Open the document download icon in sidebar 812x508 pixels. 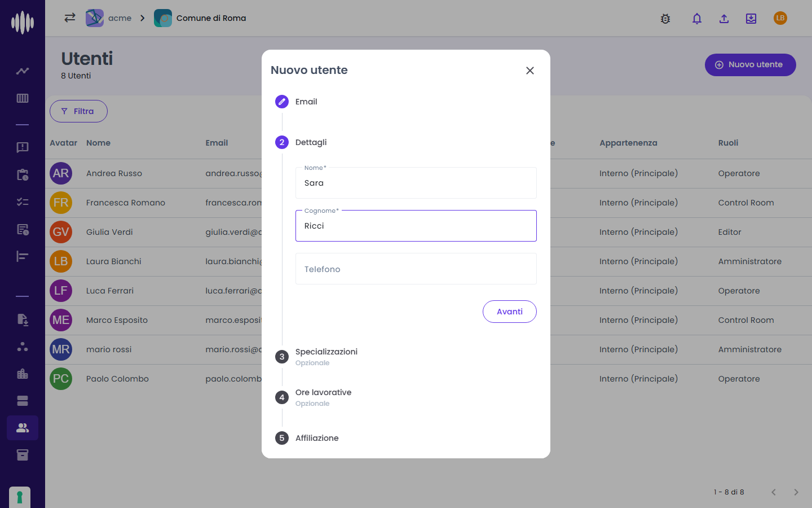[23, 319]
